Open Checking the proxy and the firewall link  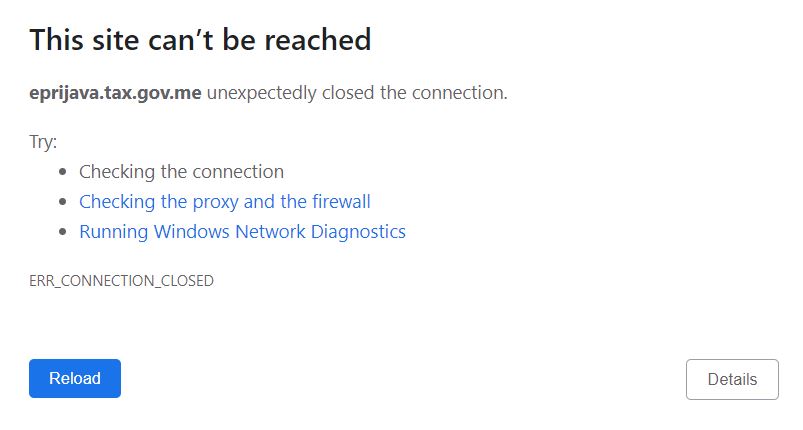pyautogui.click(x=224, y=202)
